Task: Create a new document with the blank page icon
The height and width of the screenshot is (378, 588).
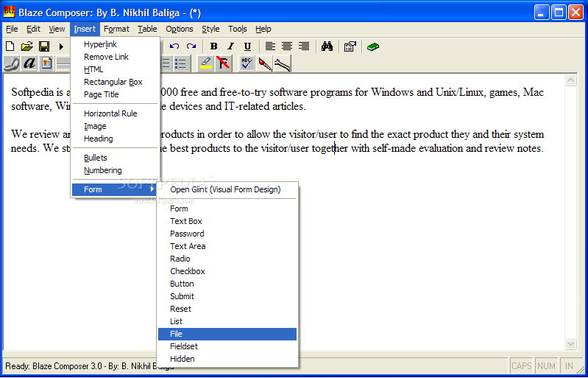Action: click(x=10, y=46)
